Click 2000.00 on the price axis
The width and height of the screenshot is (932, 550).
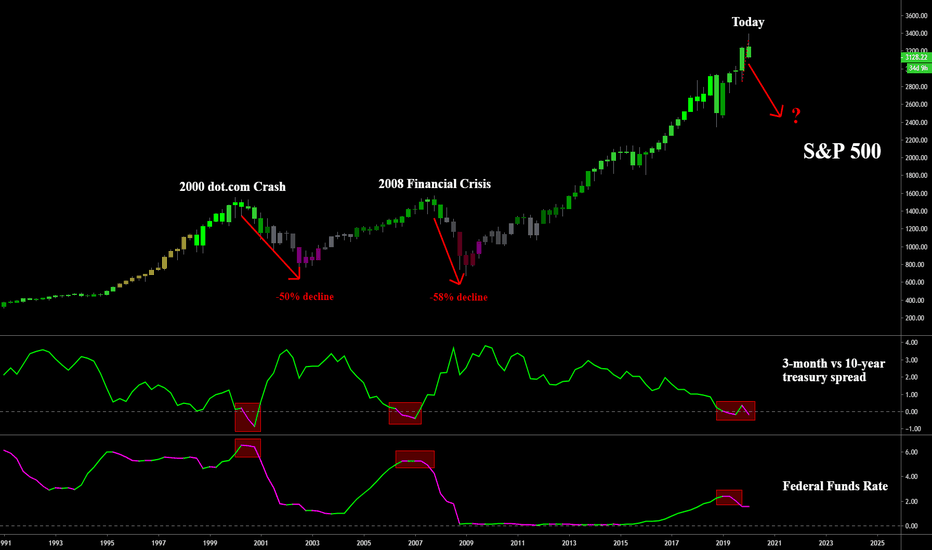[916, 158]
